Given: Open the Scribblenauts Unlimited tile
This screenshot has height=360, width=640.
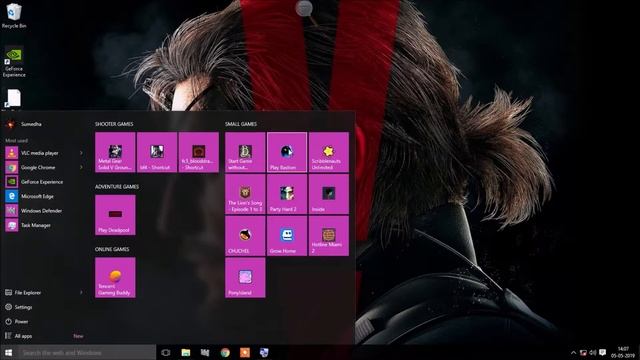Looking at the screenshot, I should point(329,152).
